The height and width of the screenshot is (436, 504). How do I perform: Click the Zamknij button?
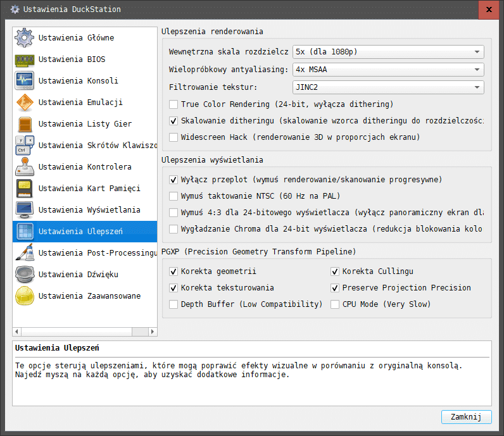point(466,417)
